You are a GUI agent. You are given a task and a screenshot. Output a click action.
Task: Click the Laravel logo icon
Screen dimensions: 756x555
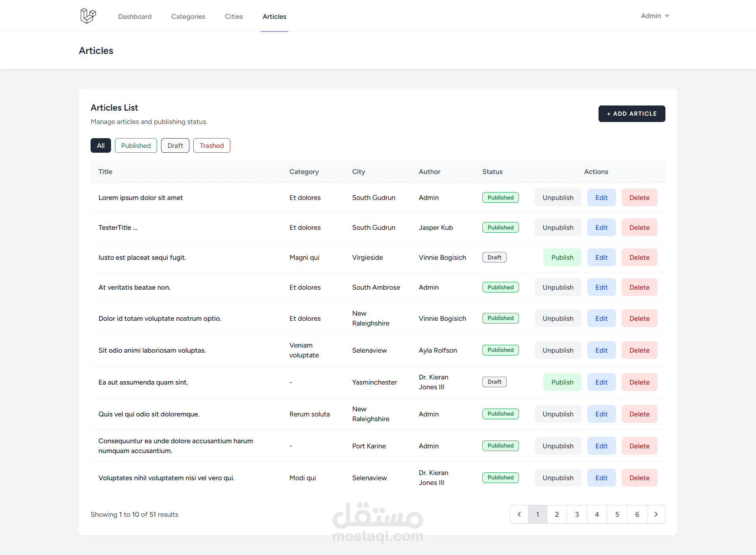tap(88, 16)
